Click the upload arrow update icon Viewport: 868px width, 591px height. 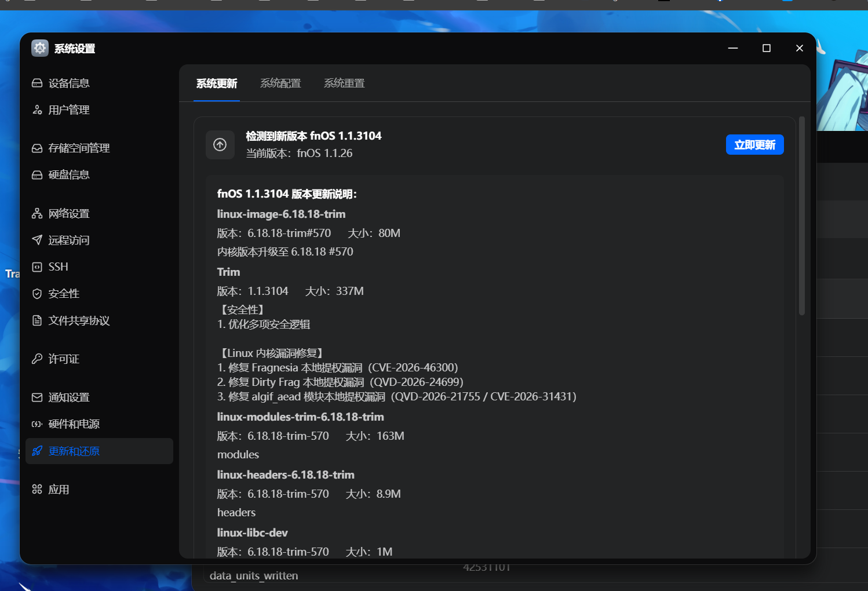220,145
